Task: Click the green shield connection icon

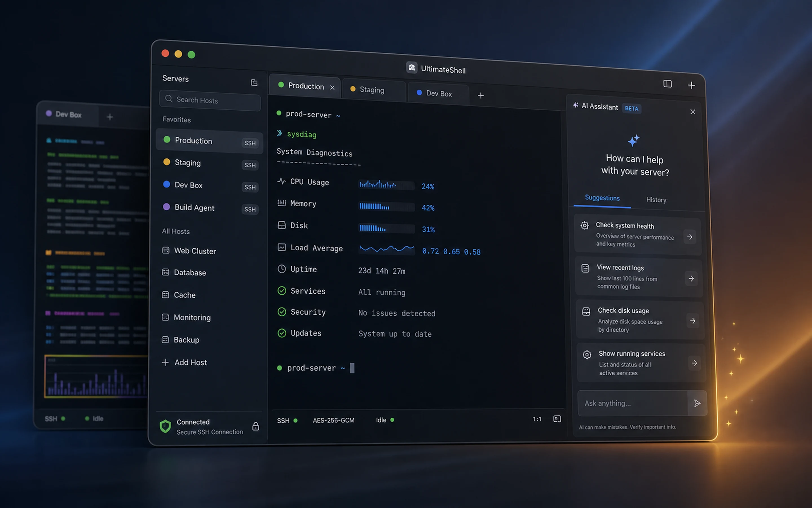Action: (x=165, y=426)
